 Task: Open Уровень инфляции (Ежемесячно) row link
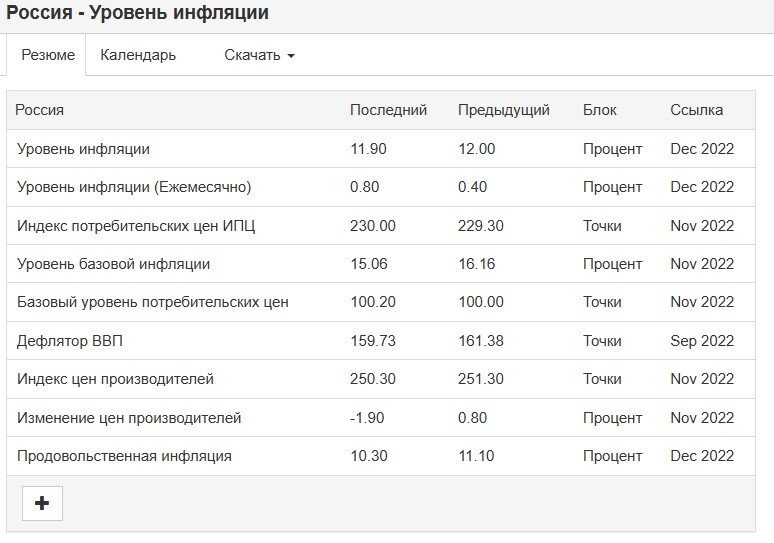point(134,187)
